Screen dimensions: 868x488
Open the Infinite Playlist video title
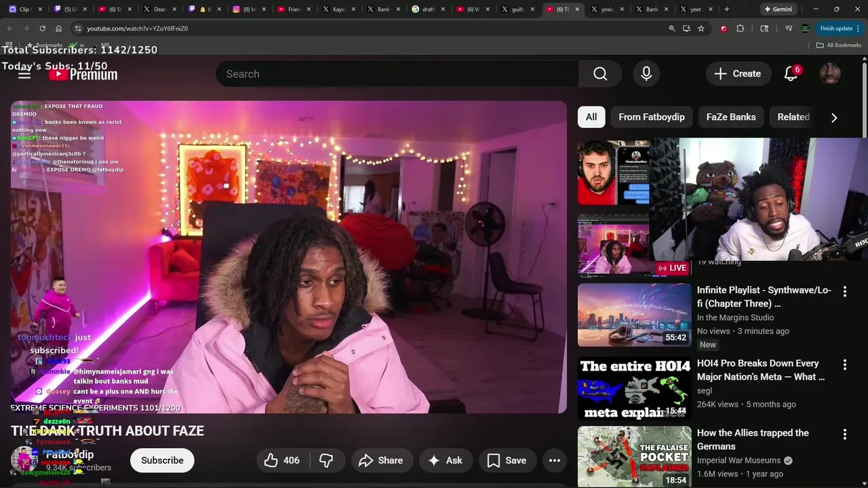coord(764,297)
